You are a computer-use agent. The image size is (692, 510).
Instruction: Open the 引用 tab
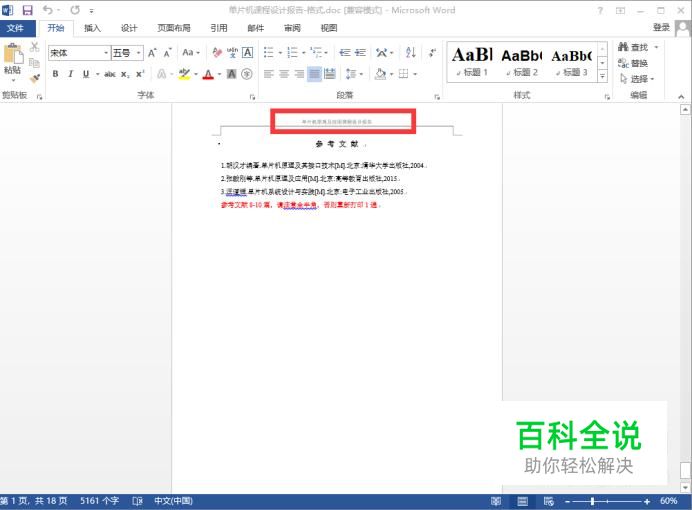(219, 28)
